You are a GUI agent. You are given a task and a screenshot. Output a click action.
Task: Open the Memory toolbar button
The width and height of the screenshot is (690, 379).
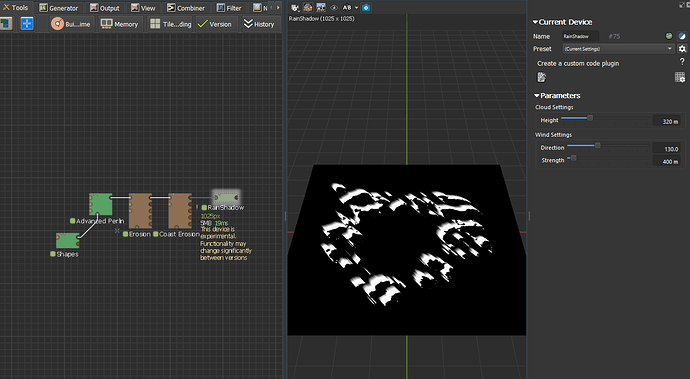119,24
